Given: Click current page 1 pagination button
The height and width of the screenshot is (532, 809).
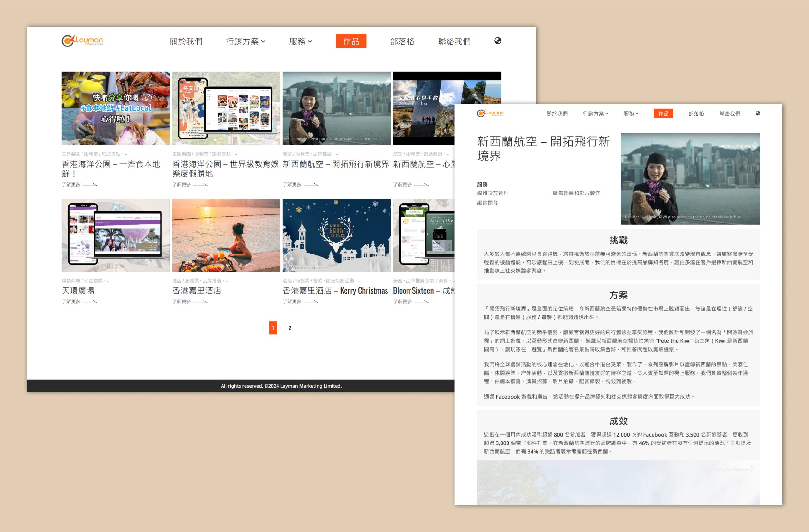Looking at the screenshot, I should coord(273,328).
